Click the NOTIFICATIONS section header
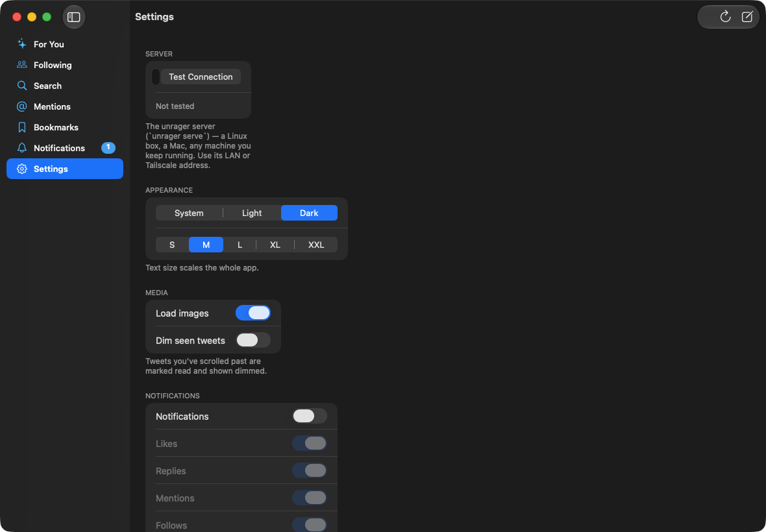This screenshot has height=532, width=766. click(x=173, y=396)
